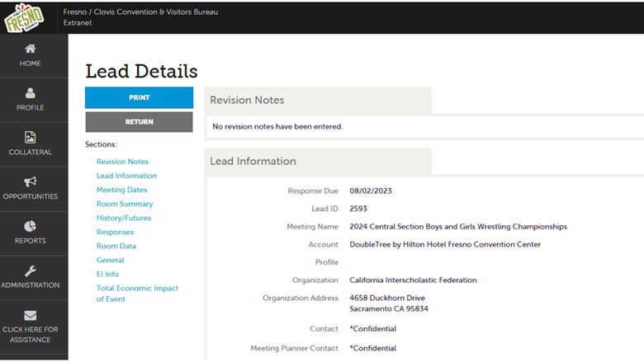Open the COLLATERAL sidebar label
Screen dimensions: 644x362
click(30, 152)
